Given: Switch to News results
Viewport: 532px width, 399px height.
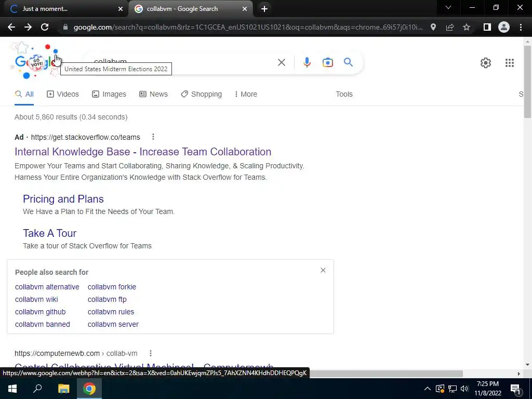Looking at the screenshot, I should [153, 94].
